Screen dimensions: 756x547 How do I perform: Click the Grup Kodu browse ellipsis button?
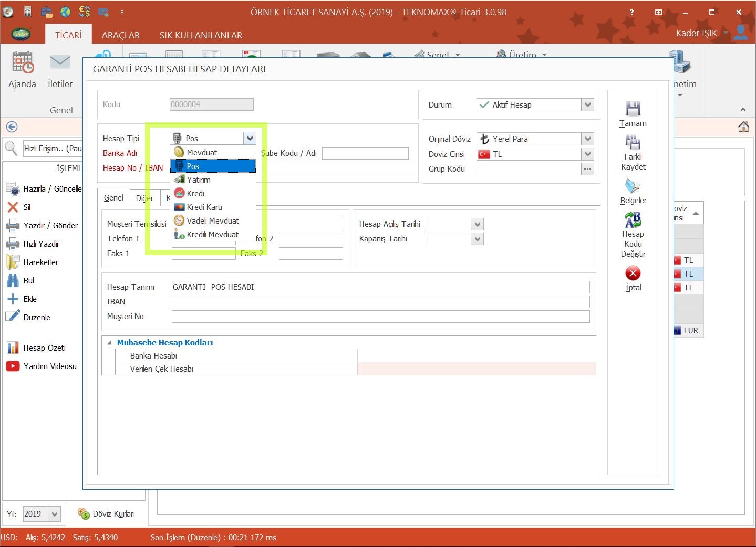pos(587,169)
